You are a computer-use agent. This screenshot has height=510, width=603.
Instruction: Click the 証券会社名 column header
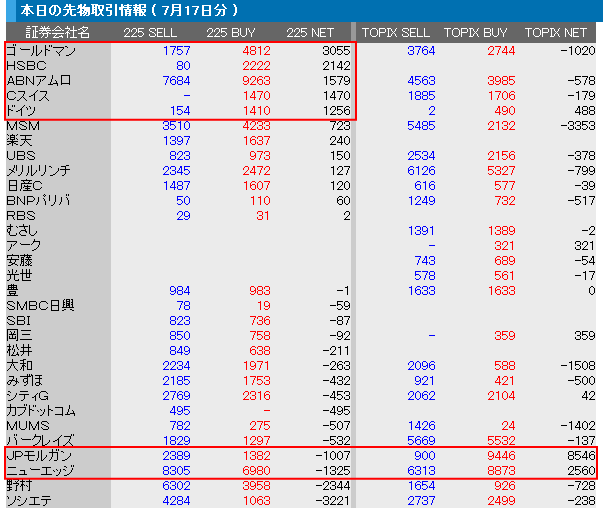[58, 33]
